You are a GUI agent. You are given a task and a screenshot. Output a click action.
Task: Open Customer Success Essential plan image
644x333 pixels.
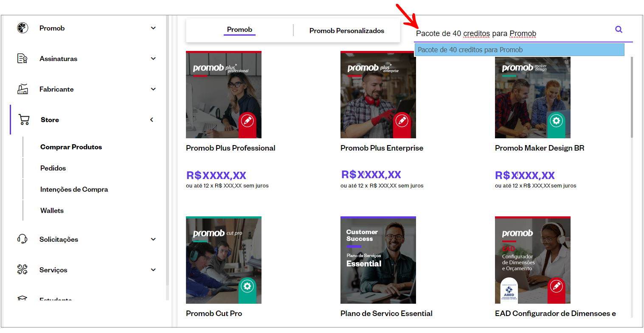pos(378,260)
